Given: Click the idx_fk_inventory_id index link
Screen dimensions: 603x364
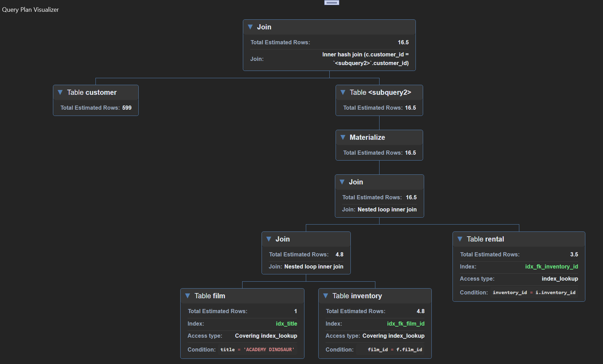Looking at the screenshot, I should click(551, 266).
